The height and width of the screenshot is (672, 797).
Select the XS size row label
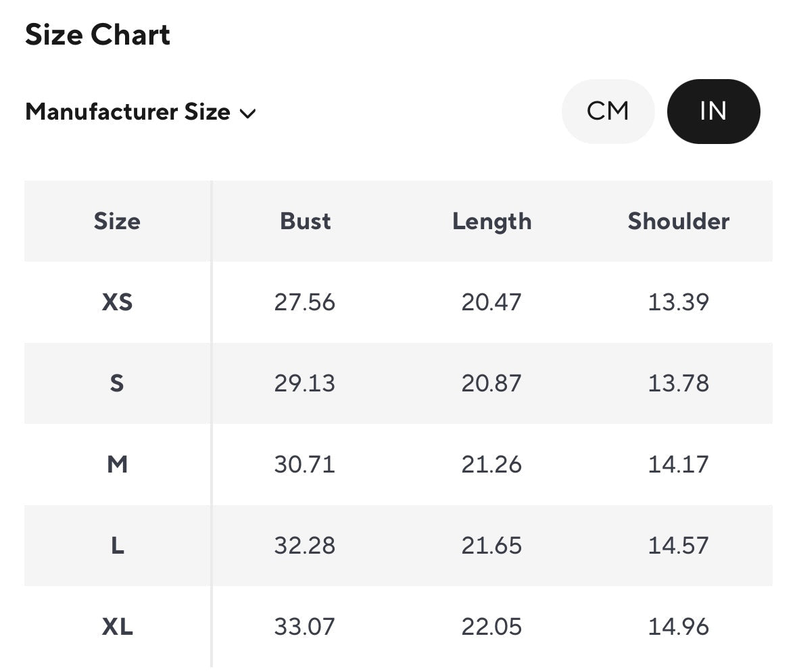point(117,302)
